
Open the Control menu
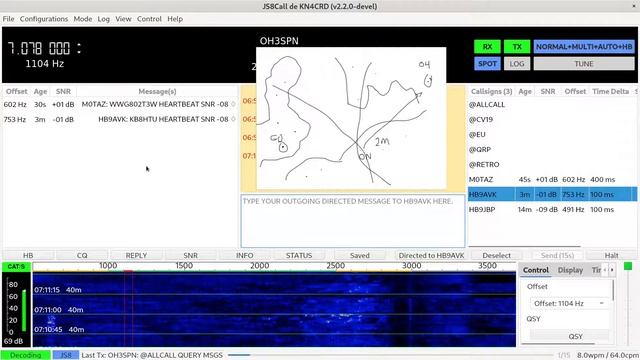point(149,19)
